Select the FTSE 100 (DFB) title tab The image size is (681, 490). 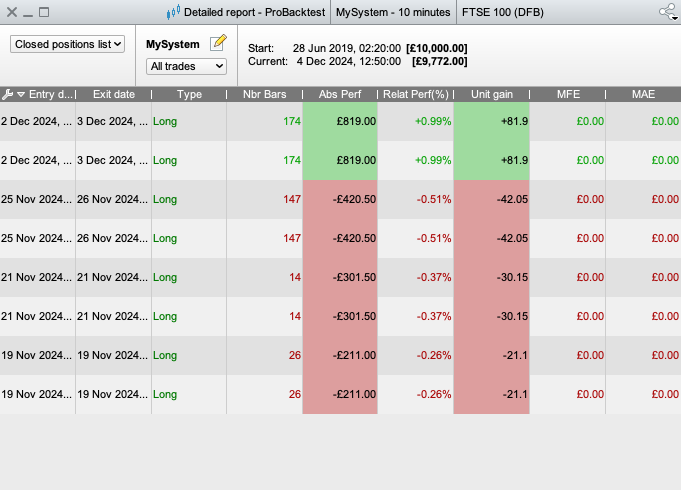(503, 12)
